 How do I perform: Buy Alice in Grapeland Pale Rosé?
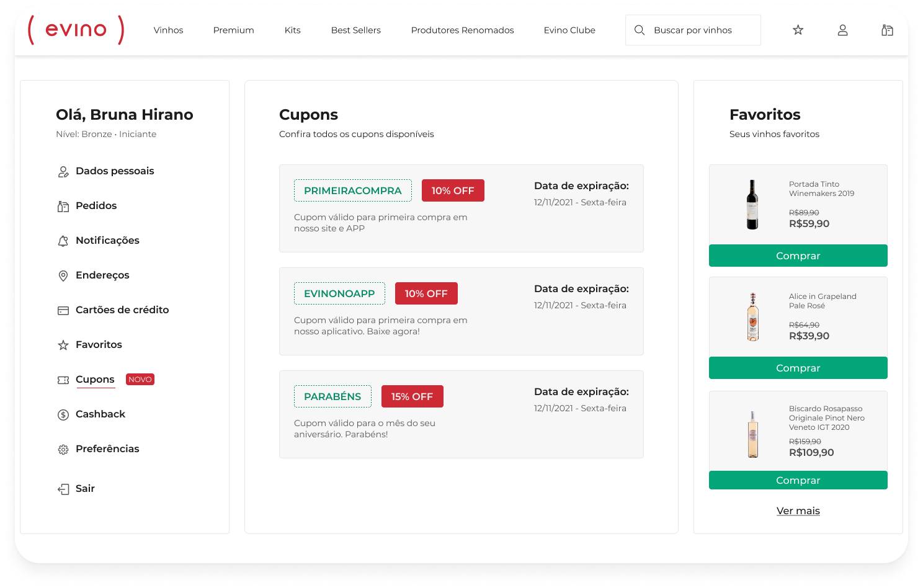(798, 368)
